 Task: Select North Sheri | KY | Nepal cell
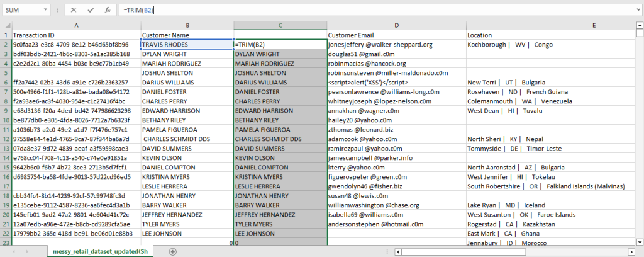pyautogui.click(x=550, y=139)
